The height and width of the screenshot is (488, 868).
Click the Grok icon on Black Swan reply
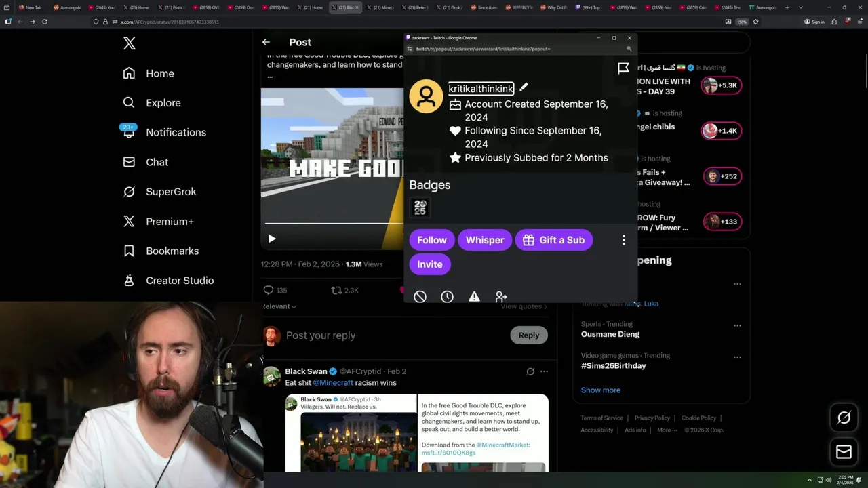(530, 371)
